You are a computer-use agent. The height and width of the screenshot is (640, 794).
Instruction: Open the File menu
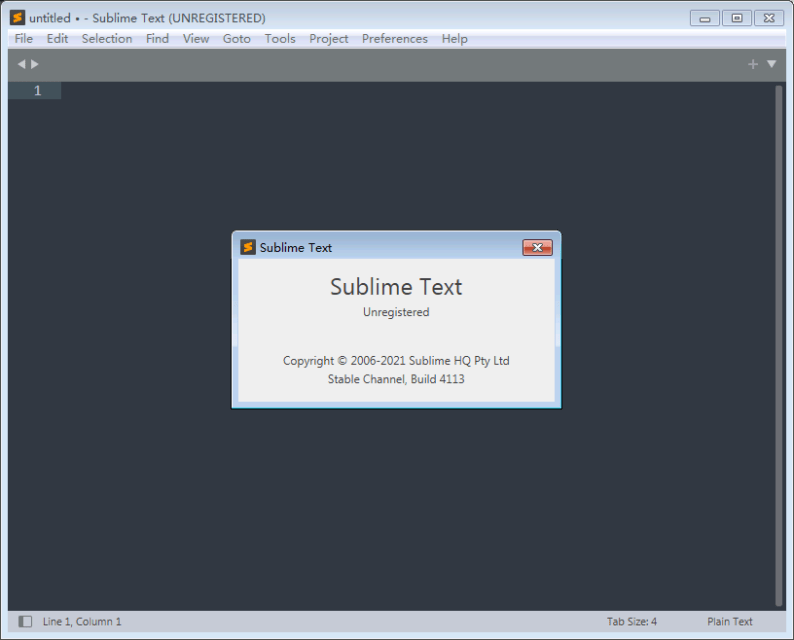click(23, 39)
